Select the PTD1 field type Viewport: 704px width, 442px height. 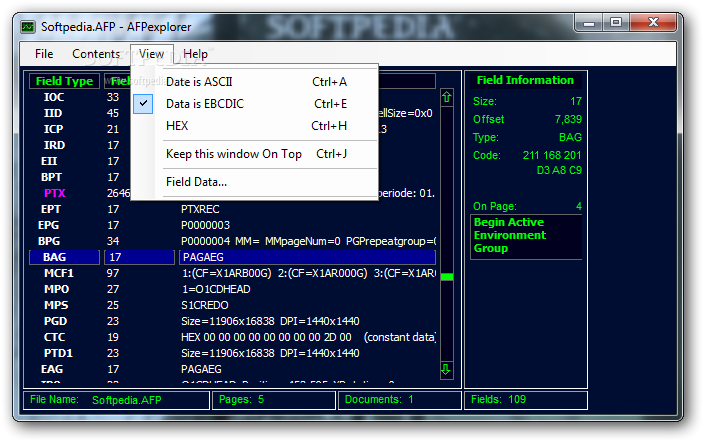pos(58,353)
